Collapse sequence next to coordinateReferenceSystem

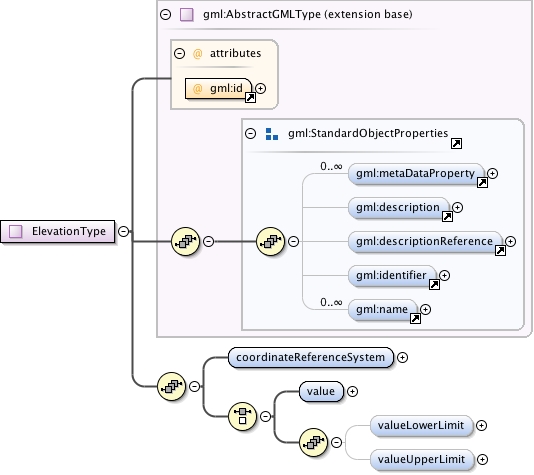(x=194, y=386)
